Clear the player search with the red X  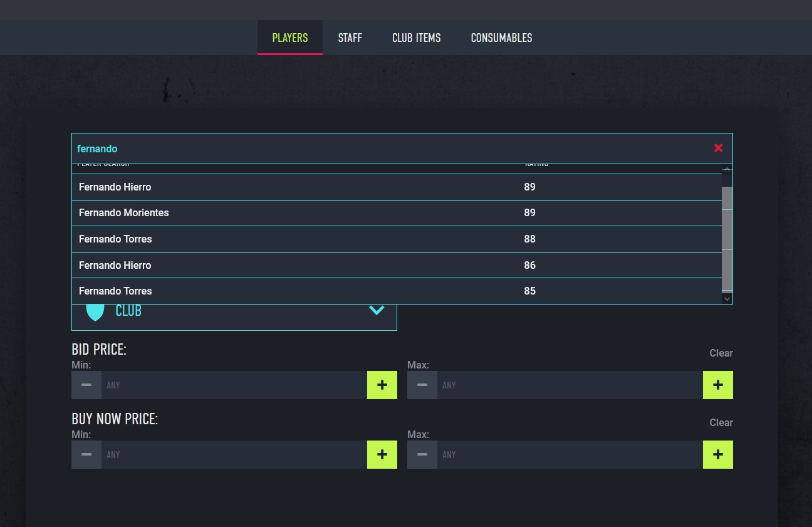pyautogui.click(x=718, y=148)
